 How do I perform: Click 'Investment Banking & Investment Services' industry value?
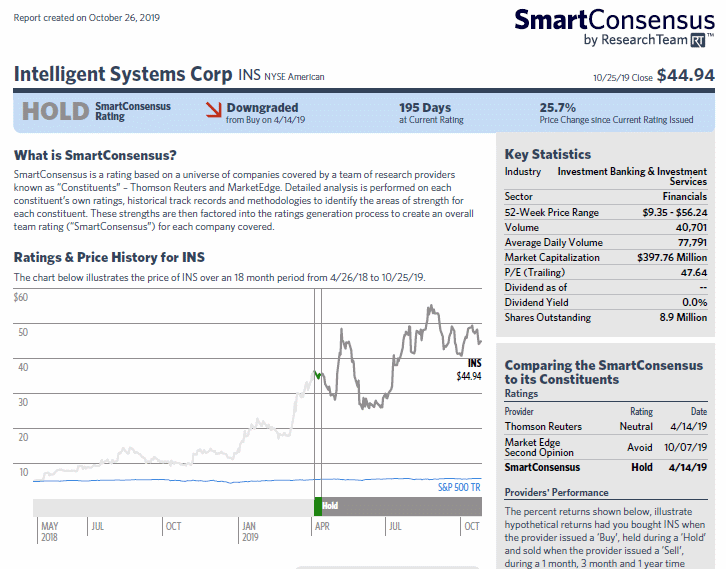coord(632,176)
